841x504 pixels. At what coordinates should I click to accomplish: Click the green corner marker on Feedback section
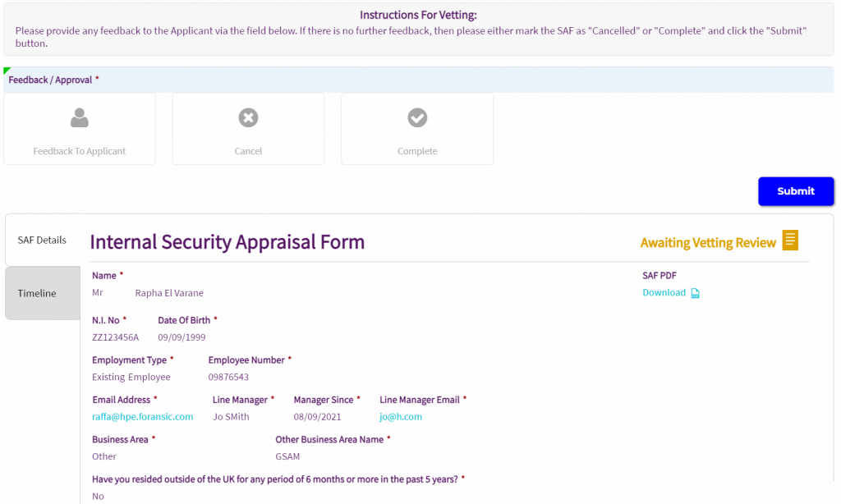7,71
